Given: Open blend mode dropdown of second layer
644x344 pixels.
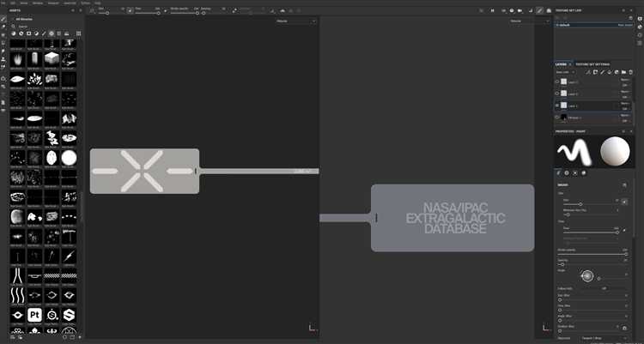Looking at the screenshot, I should (x=625, y=92).
